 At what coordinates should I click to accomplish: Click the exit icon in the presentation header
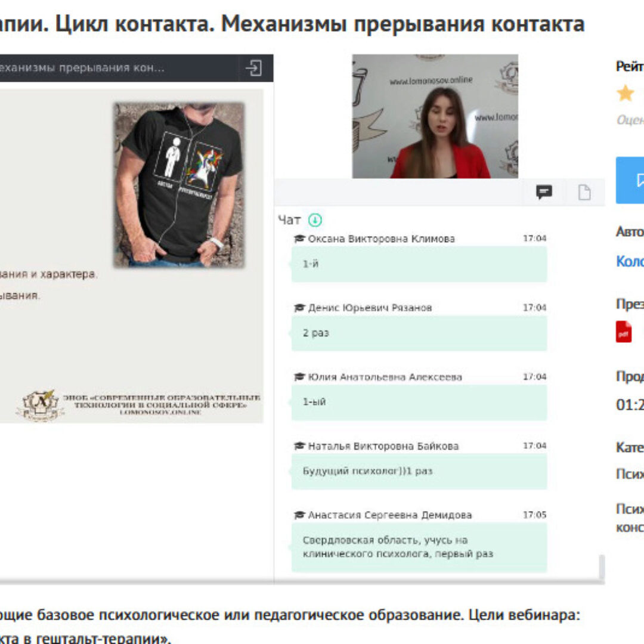pos(253,69)
